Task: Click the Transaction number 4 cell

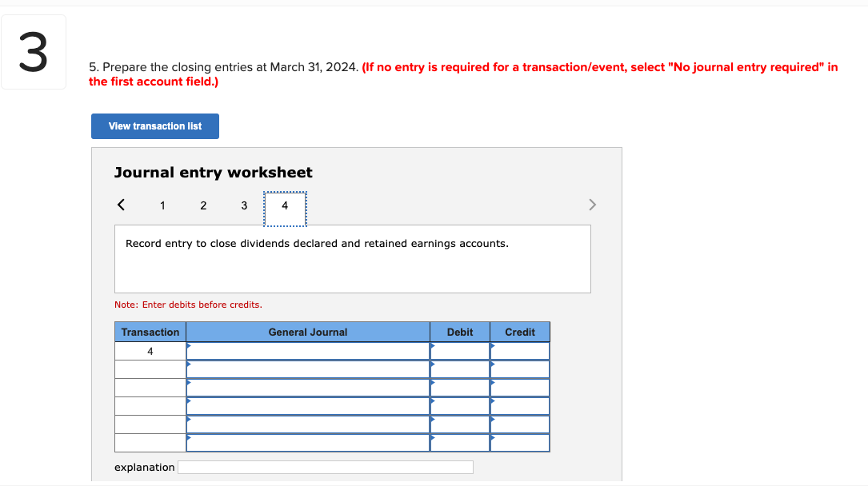Action: pyautogui.click(x=150, y=350)
